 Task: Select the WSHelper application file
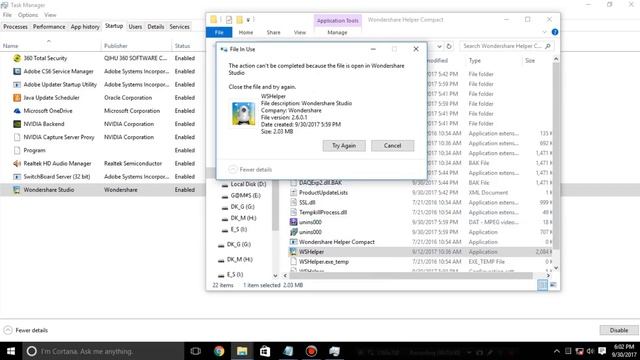pyautogui.click(x=420, y=252)
